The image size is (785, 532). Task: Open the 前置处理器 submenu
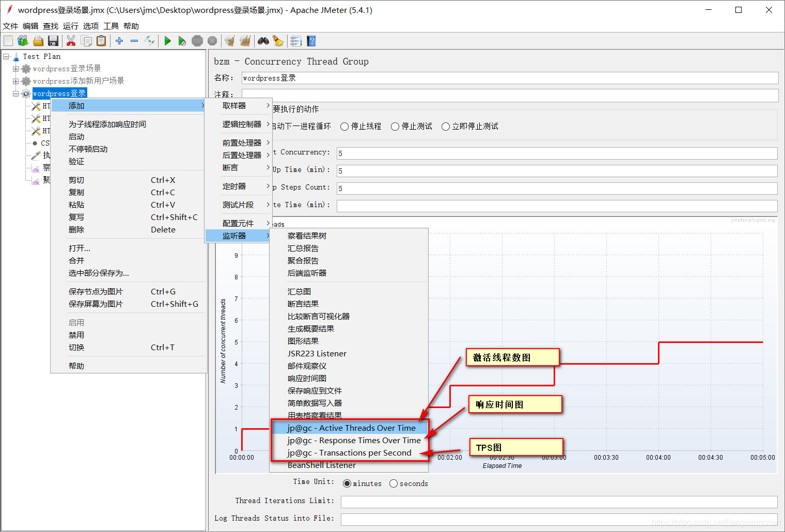tap(239, 143)
